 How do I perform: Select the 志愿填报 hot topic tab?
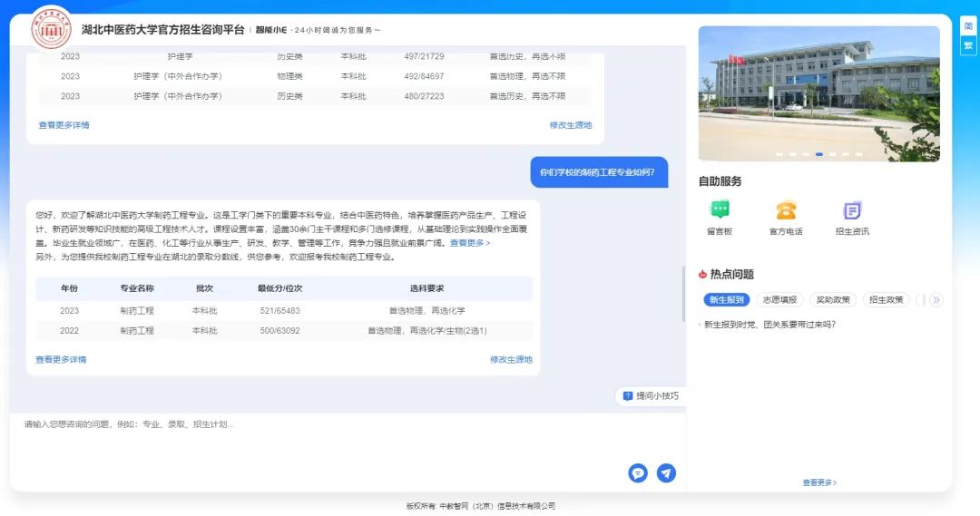[779, 300]
